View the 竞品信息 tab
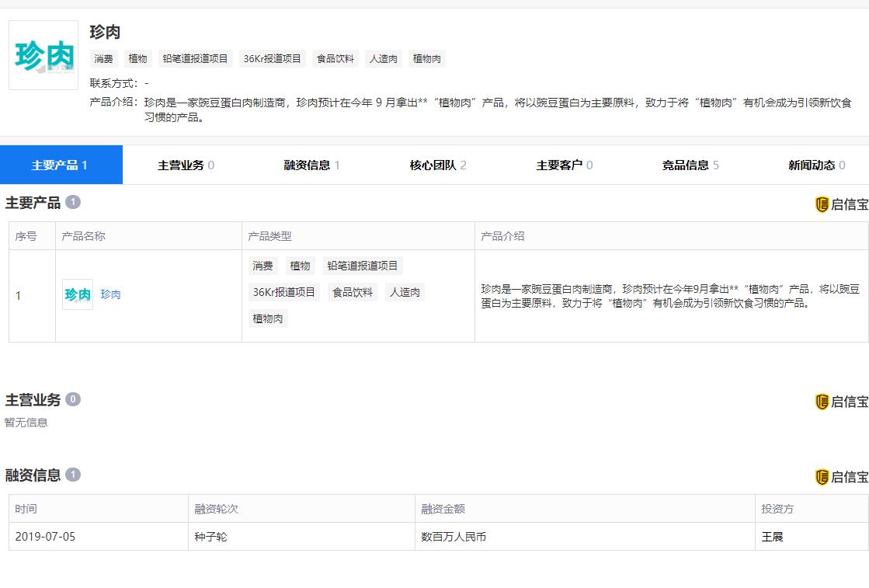869x588 pixels. [690, 165]
